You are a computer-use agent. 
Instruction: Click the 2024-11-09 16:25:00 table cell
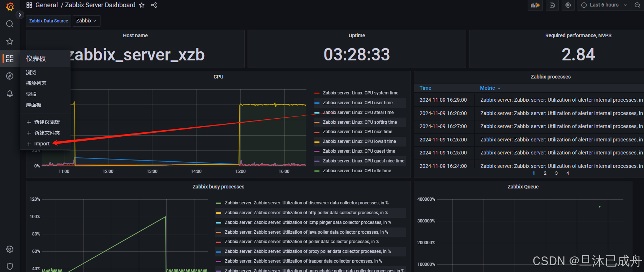pyautogui.click(x=443, y=153)
